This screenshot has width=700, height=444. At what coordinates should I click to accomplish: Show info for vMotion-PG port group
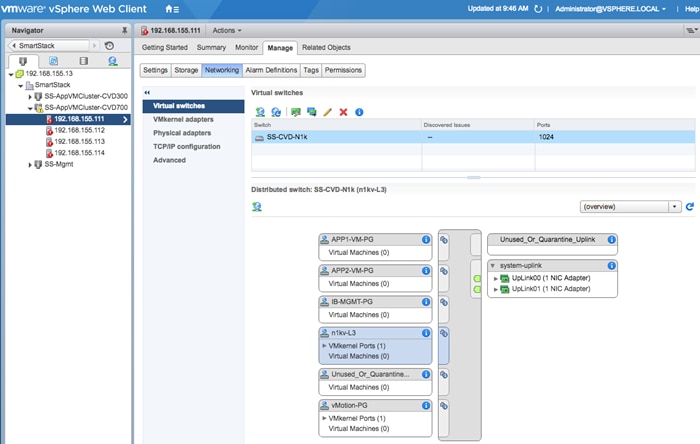[x=426, y=406]
